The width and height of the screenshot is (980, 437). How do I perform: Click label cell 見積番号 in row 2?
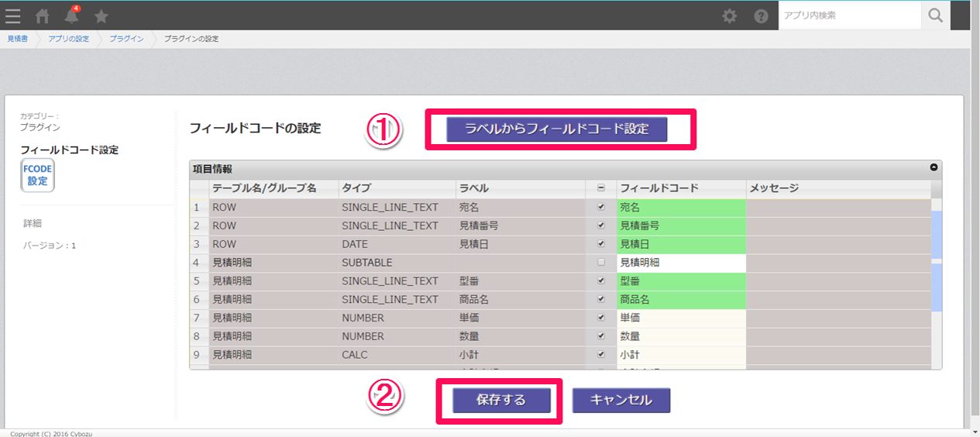pos(521,226)
